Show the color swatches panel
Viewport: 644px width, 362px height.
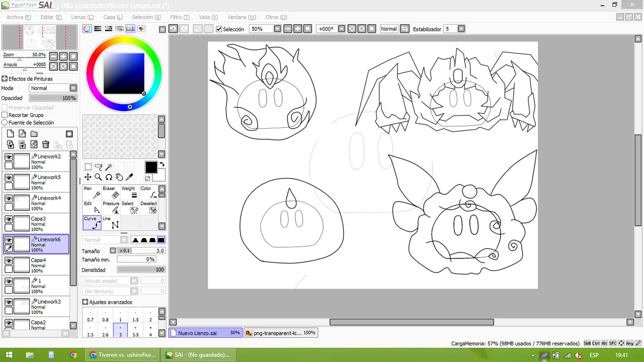(130, 29)
